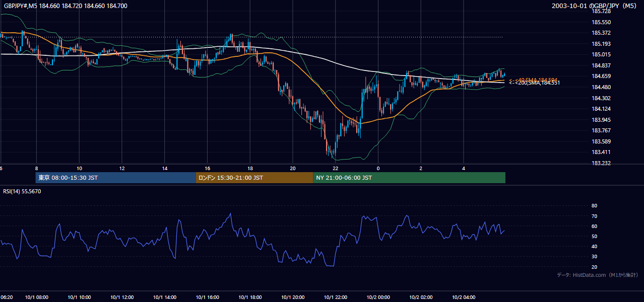The width and height of the screenshot is (644, 302).
Task: Click the 10/1 16:00 time axis label
Action: coord(207,297)
